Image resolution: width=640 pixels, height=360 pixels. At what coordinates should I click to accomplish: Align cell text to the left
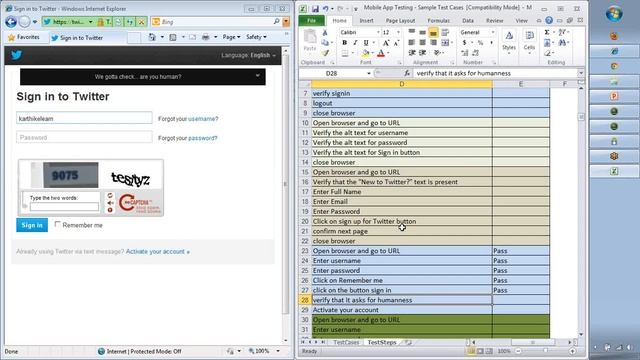point(412,42)
